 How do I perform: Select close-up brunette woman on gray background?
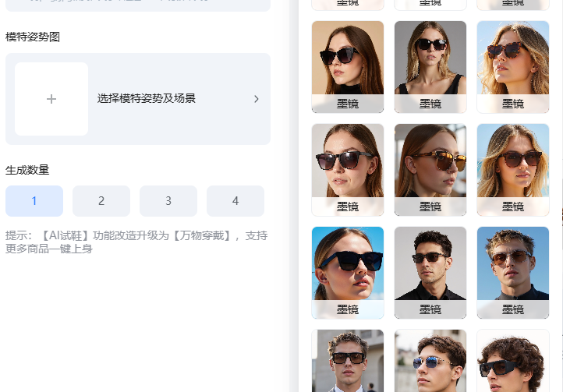pos(347,161)
